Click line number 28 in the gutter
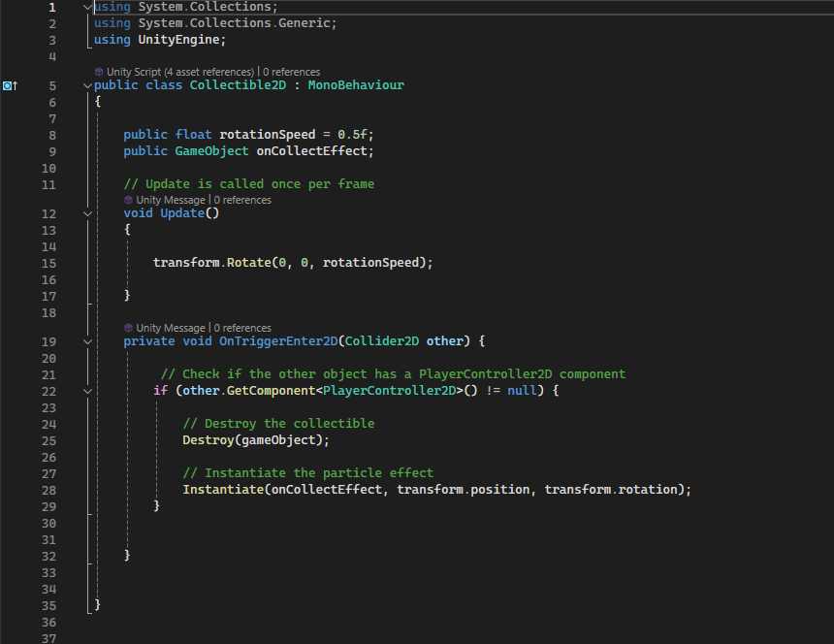The width and height of the screenshot is (834, 644). 48,490
